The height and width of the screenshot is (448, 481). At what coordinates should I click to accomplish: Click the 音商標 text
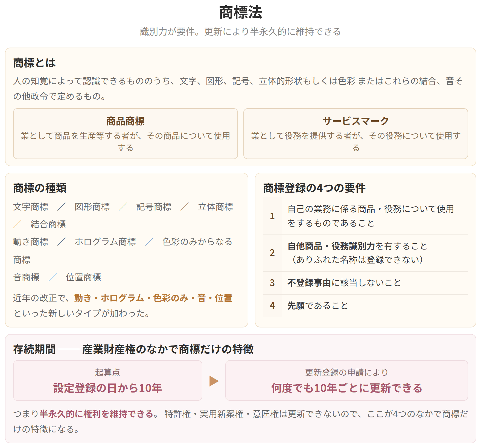coord(26,277)
